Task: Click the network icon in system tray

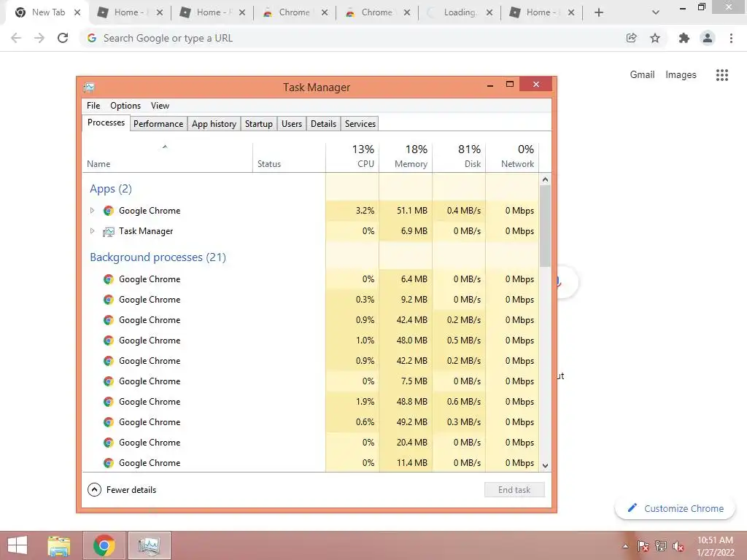Action: [x=661, y=546]
